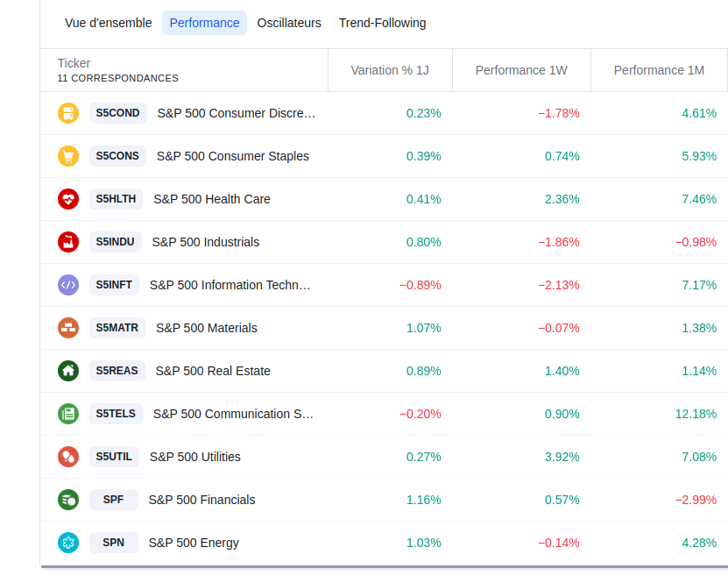Select the Trend-Following tab
Image resolution: width=728 pixels, height=583 pixels.
click(x=382, y=23)
